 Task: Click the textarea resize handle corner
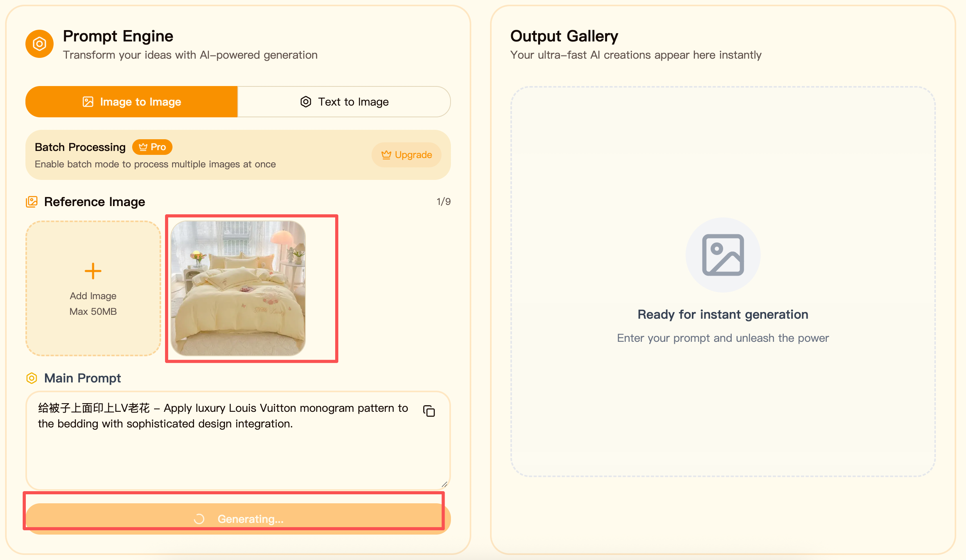point(444,485)
